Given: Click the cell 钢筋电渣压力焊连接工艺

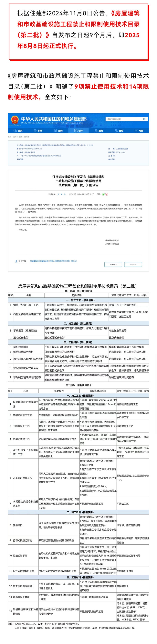Looking at the screenshot, I should (x=26, y=404).
